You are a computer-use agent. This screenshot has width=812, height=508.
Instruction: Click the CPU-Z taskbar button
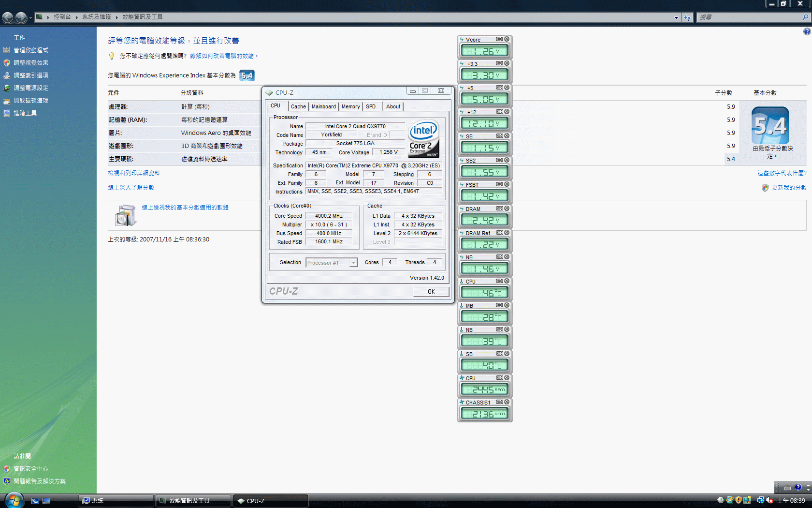tap(271, 501)
